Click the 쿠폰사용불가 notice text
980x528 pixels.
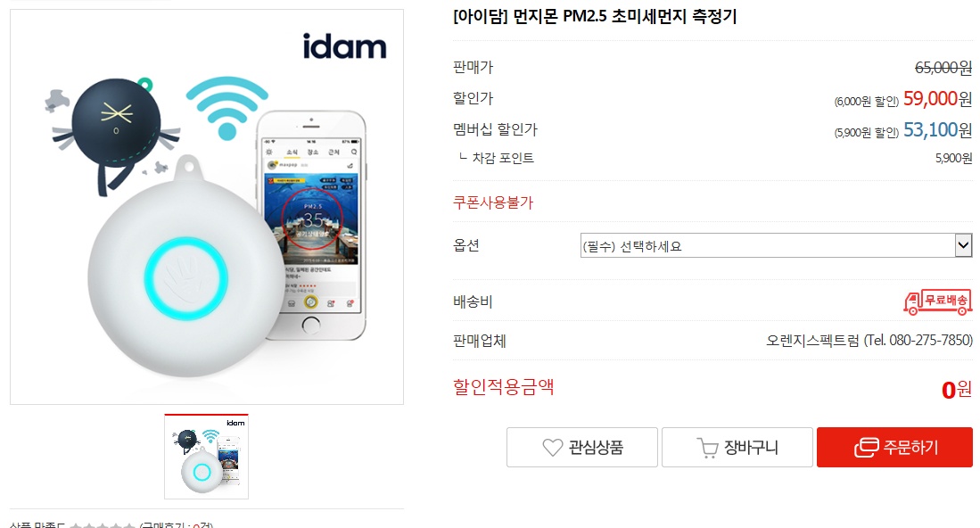tap(493, 202)
